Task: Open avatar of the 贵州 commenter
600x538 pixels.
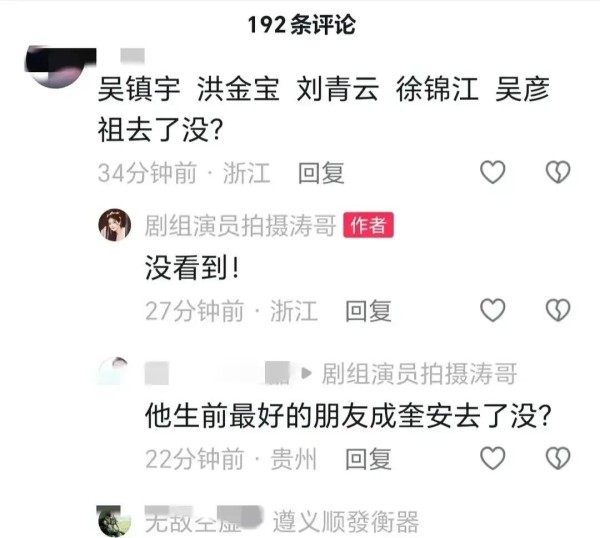Action: point(114,373)
